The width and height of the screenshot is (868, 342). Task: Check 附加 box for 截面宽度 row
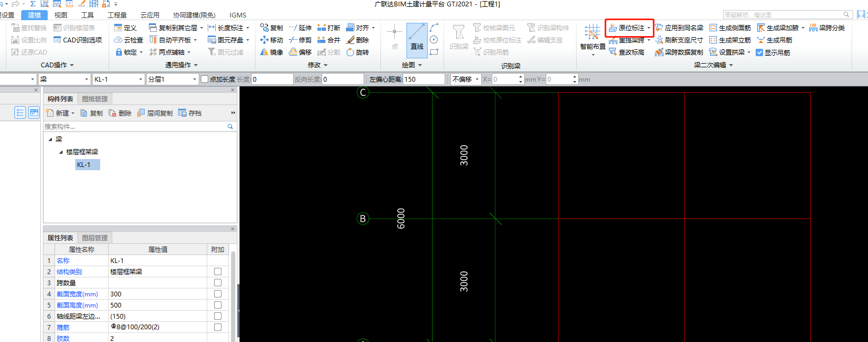(218, 294)
